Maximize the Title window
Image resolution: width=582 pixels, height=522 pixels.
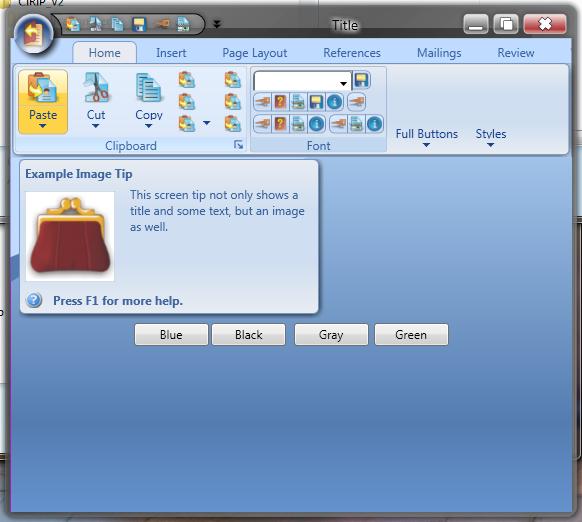click(506, 25)
